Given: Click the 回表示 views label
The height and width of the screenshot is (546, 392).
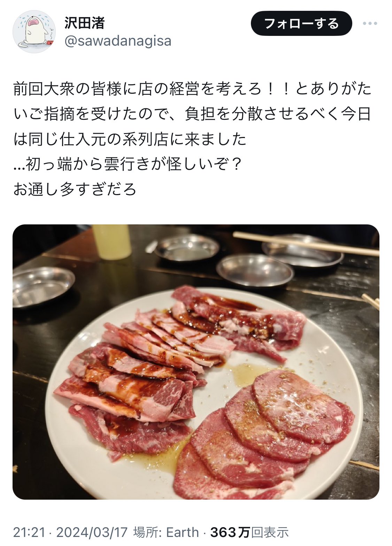Looking at the screenshot, I should click(x=270, y=532).
